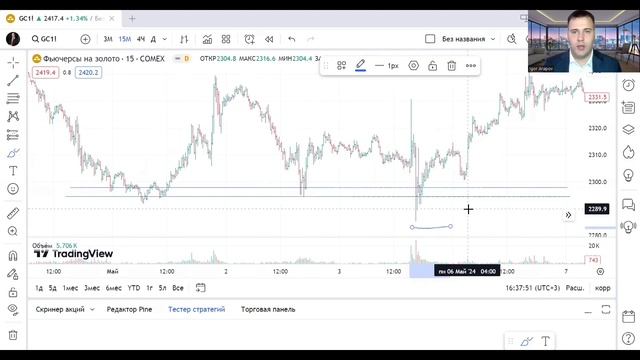
Task: Set range to YTD
Action: point(134,288)
